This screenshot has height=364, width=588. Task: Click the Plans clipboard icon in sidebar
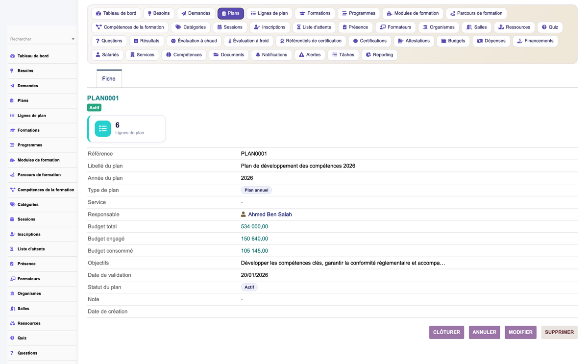[x=12, y=100]
